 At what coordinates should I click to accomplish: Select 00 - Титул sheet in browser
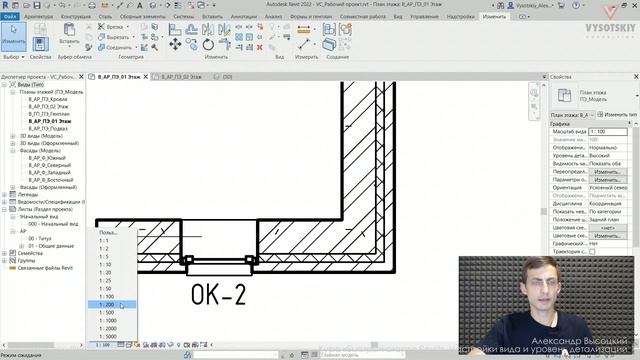[x=40, y=238]
